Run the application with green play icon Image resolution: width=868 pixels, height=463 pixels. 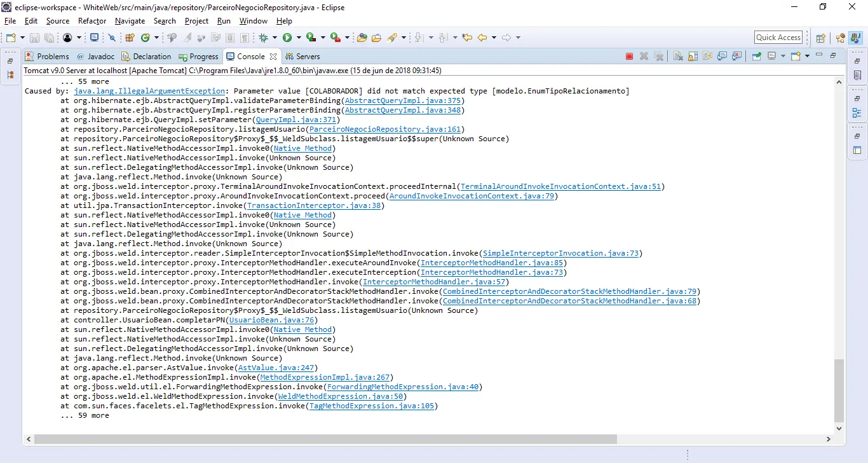pyautogui.click(x=287, y=38)
